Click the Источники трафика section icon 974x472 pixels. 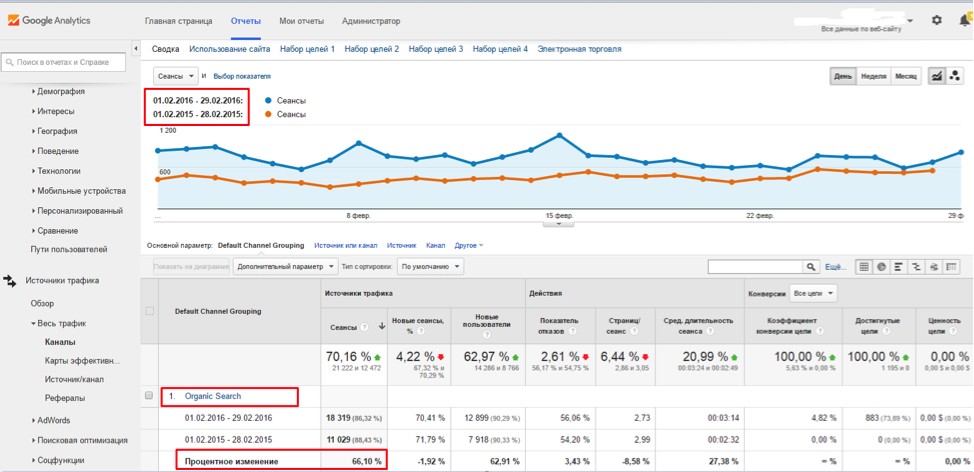tap(9, 281)
